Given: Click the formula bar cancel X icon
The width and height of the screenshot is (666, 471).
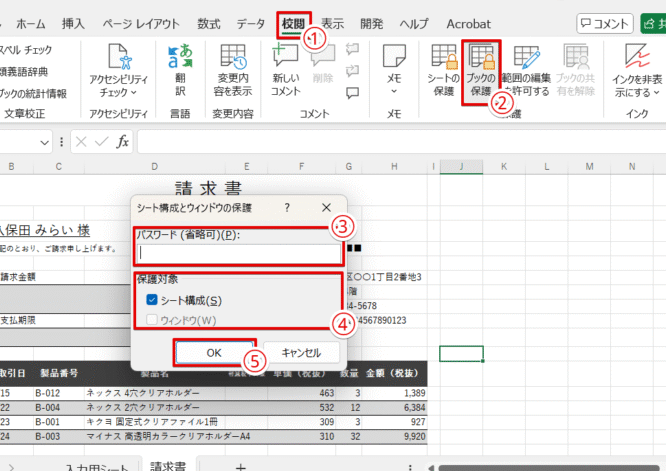Looking at the screenshot, I should tap(81, 141).
